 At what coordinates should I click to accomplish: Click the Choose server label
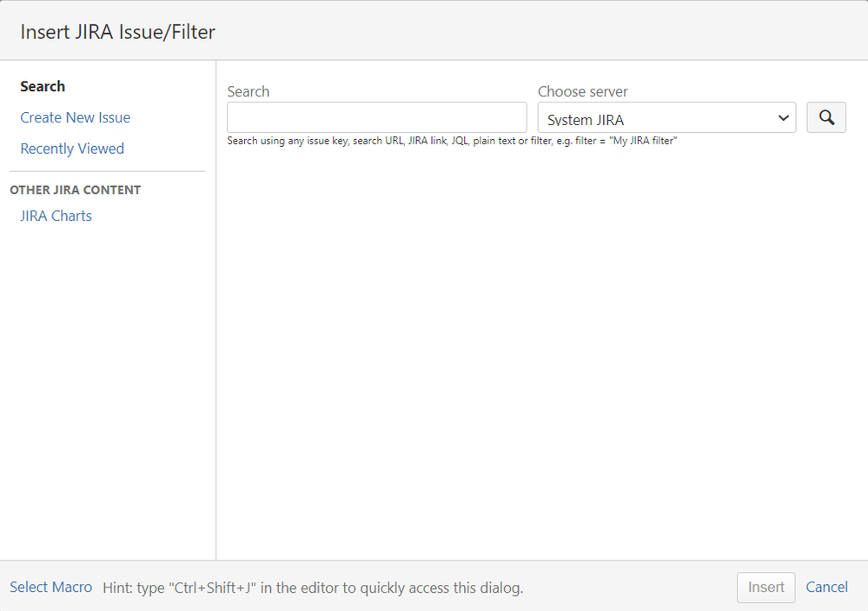click(x=583, y=91)
